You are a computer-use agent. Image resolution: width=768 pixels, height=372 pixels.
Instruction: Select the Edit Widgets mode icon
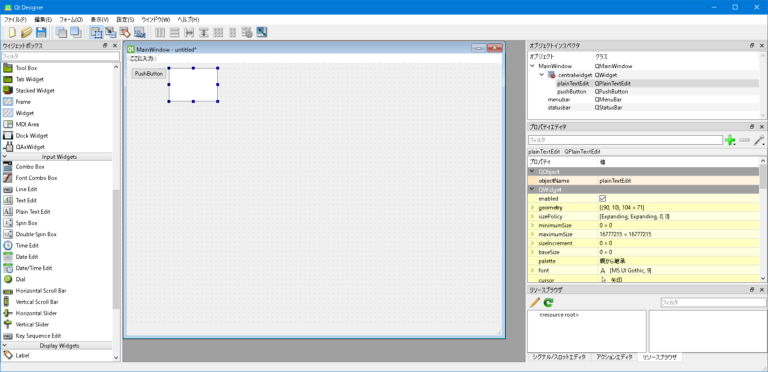coord(96,33)
